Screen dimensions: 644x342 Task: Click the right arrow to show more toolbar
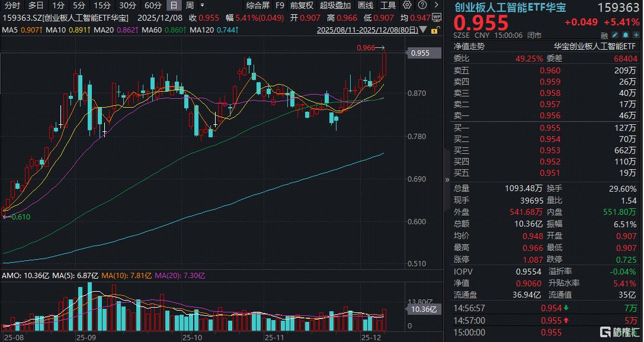click(x=437, y=5)
